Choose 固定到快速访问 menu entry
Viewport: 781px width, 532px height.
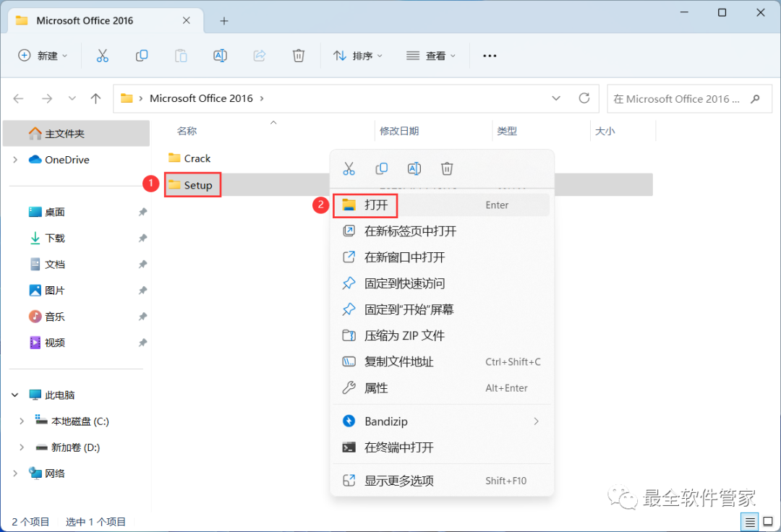click(x=441, y=283)
